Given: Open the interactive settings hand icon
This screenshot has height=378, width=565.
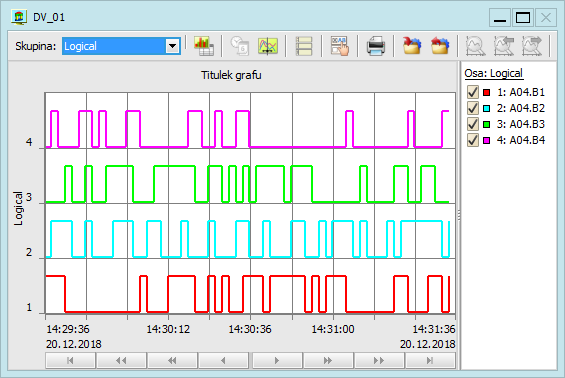Looking at the screenshot, I should click(x=340, y=46).
